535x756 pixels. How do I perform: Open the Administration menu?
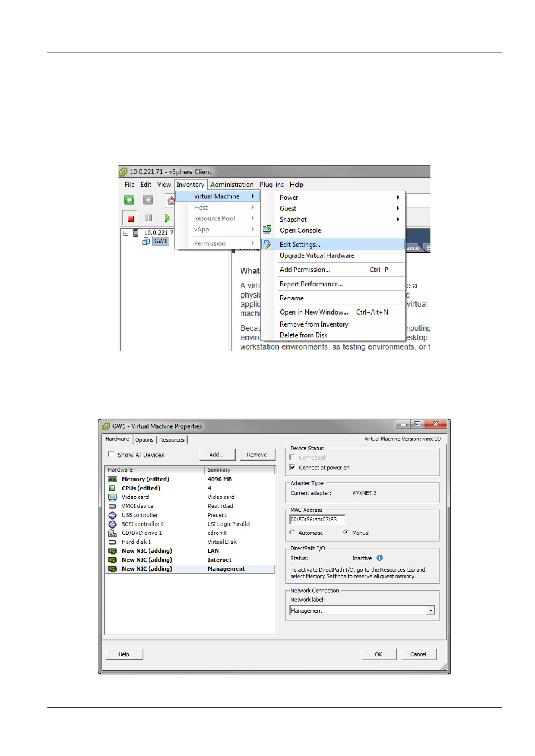click(x=232, y=185)
